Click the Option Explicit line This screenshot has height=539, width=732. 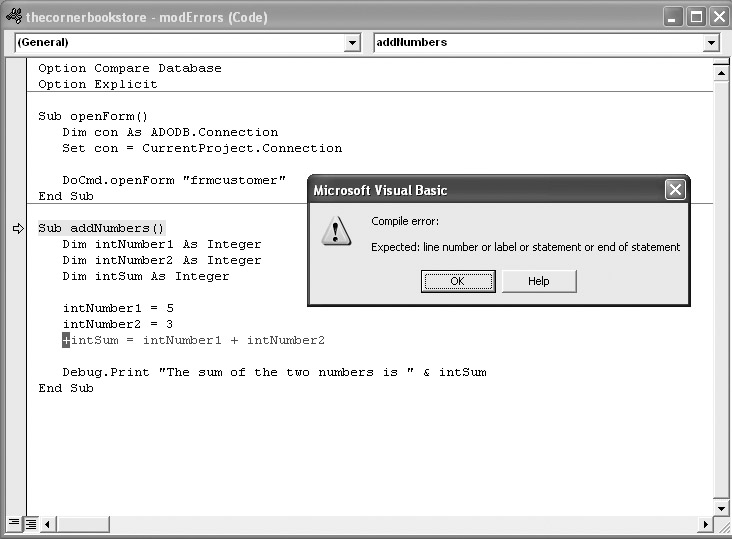[98, 85]
